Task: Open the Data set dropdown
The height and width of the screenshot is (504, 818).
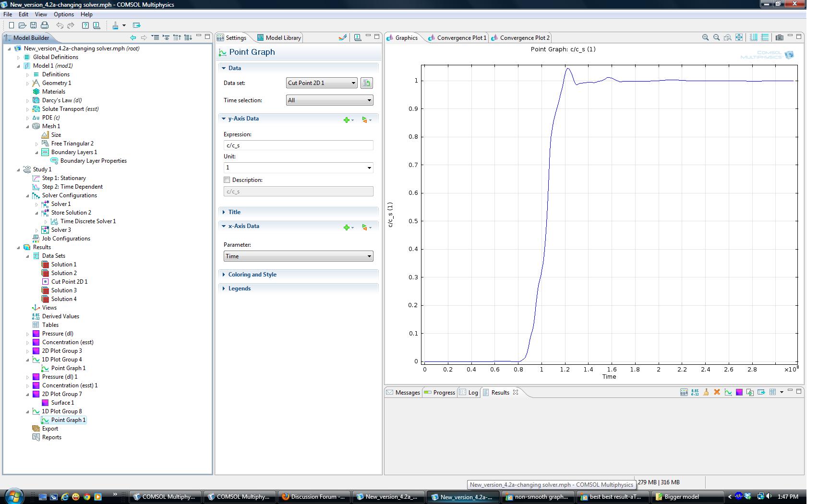Action: coord(322,83)
